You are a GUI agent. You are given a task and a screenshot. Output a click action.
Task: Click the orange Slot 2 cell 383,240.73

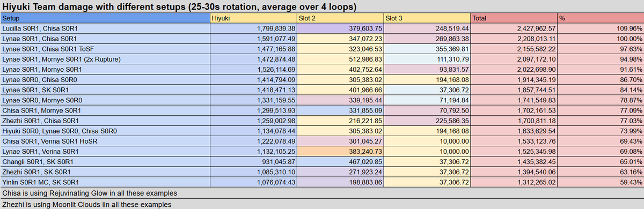pyautogui.click(x=340, y=152)
